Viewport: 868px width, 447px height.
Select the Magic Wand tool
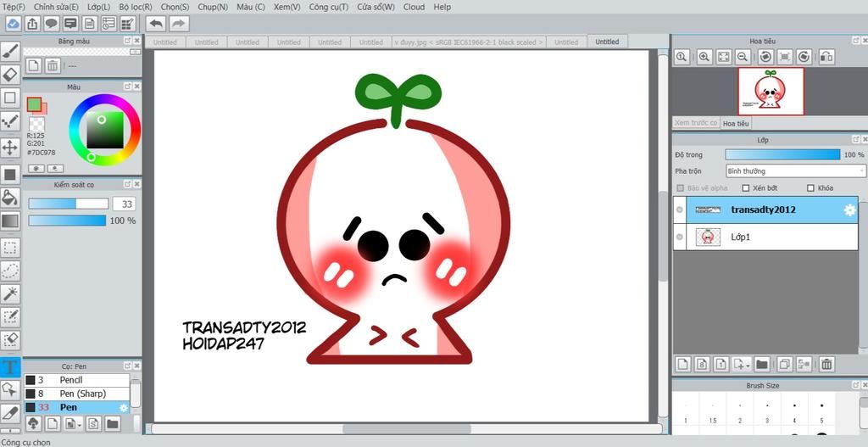pos(10,293)
